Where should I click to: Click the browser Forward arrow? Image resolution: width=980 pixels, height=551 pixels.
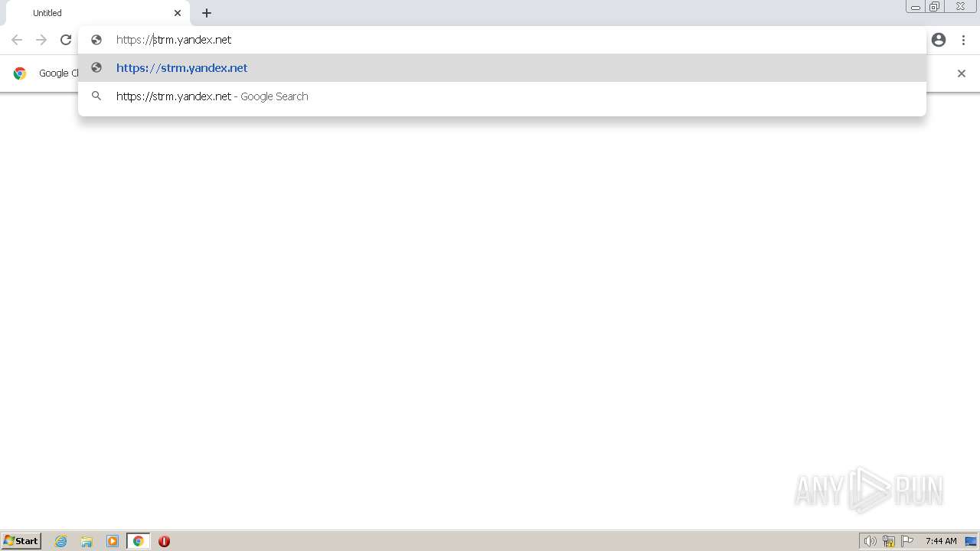(41, 40)
